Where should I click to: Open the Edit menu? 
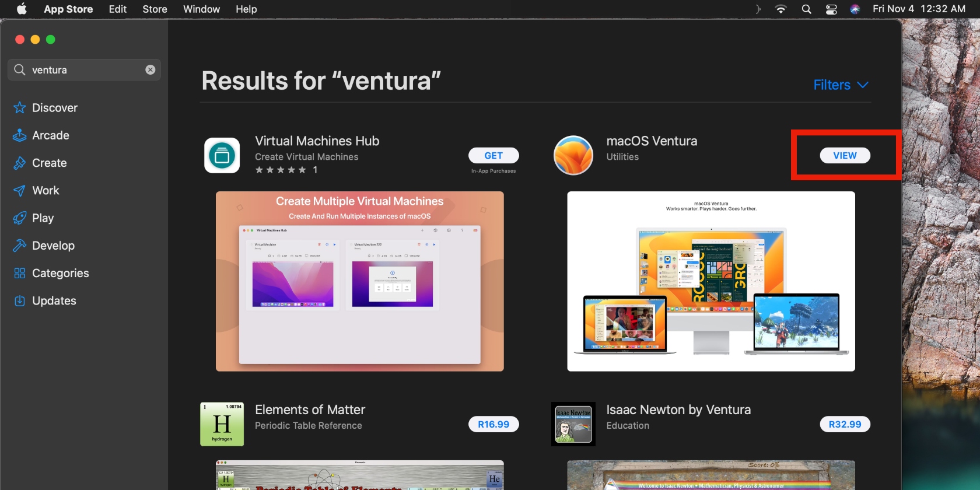118,9
